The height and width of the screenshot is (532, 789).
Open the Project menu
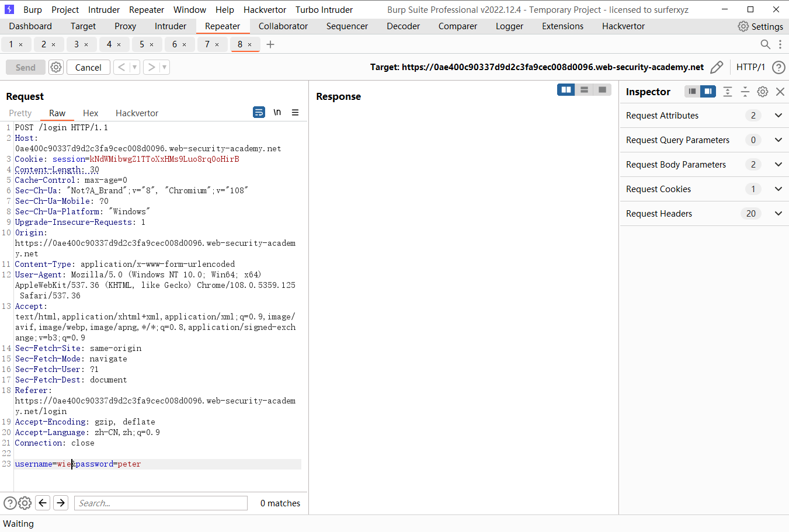65,10
